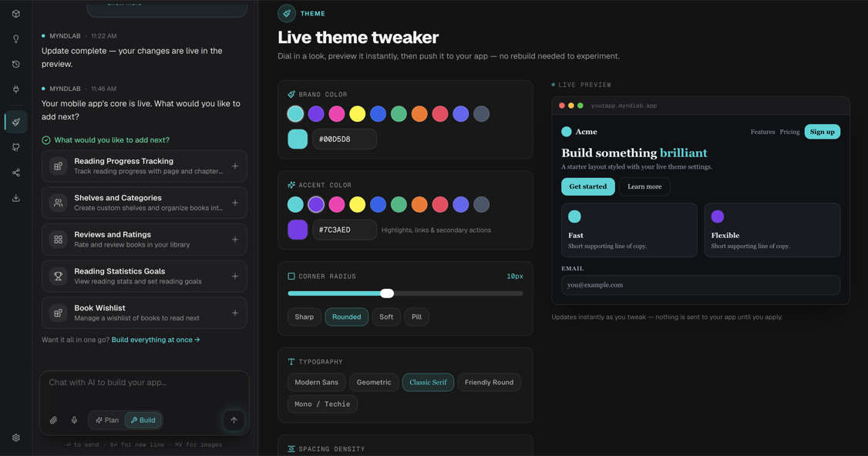Click the Pricing link in the preview
Viewport: 868px width, 456px height.
tap(789, 132)
